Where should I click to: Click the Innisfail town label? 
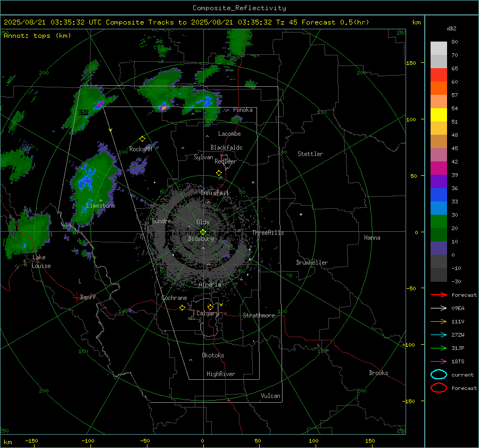215,193
